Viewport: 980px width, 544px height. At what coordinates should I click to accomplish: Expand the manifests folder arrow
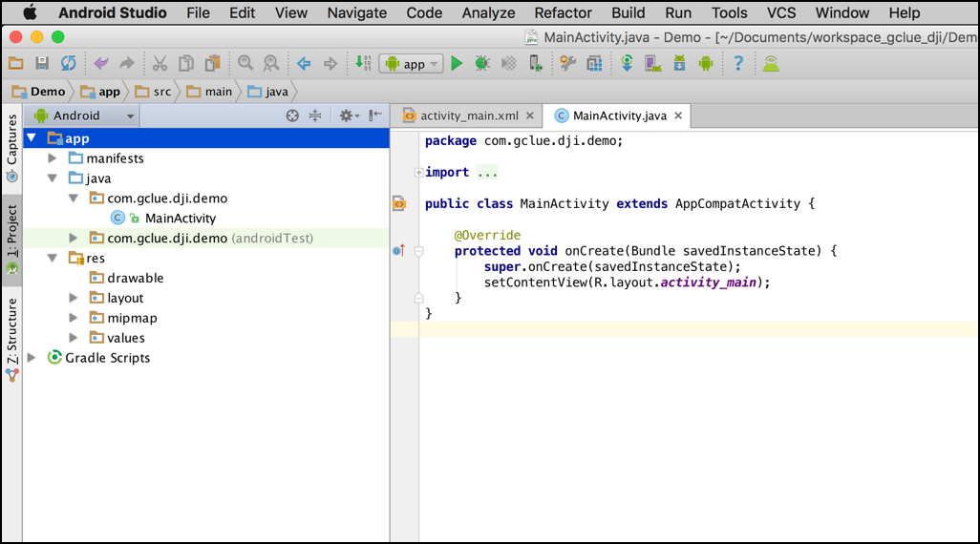(x=53, y=158)
